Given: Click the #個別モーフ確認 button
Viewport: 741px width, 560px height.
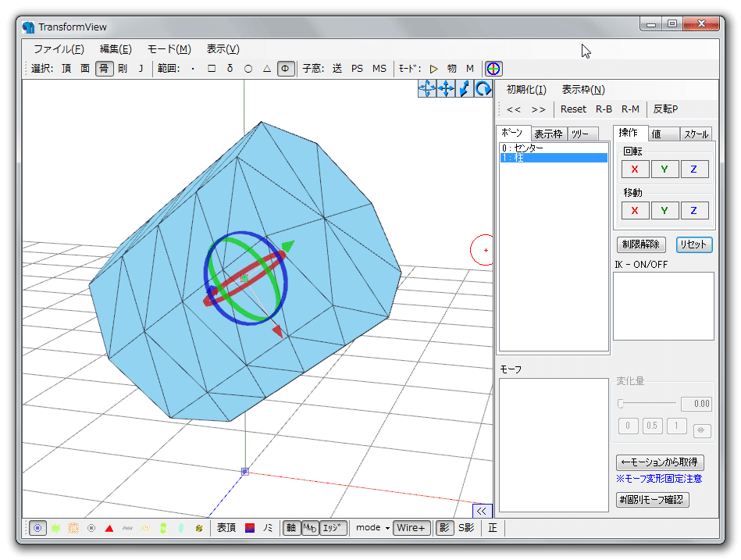Looking at the screenshot, I should (653, 500).
